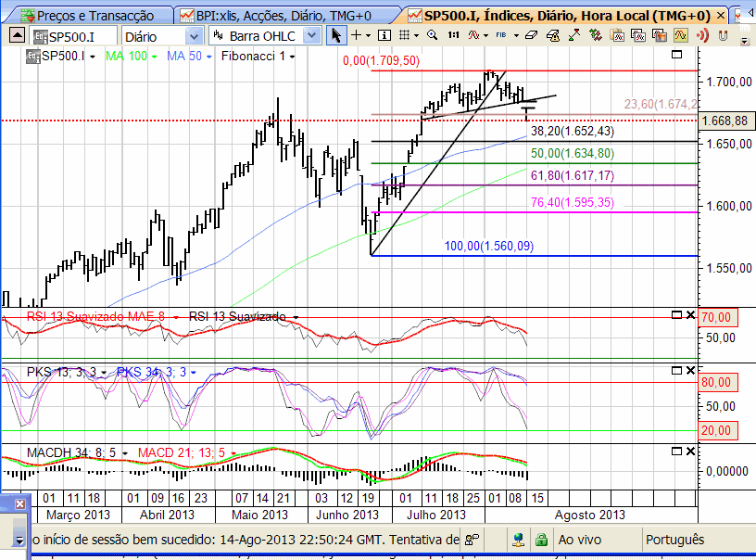Click the network connection status icon
Screen dimensions: 756x560
[519, 540]
